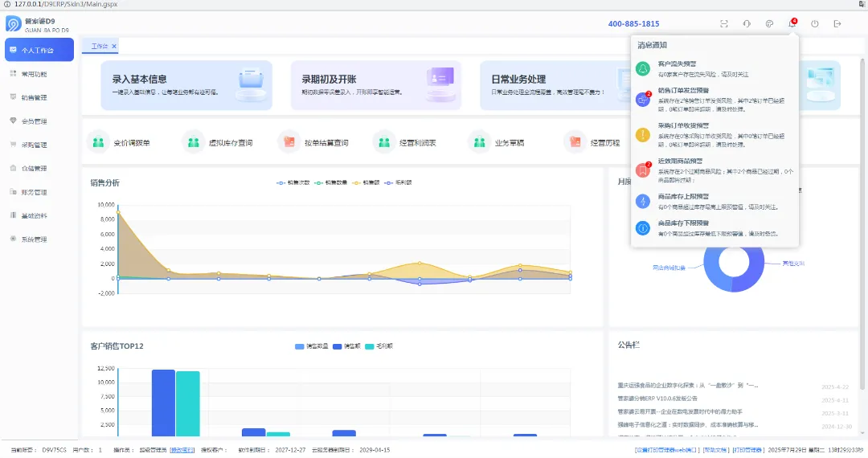Click the notification bell icon
This screenshot has height=458, width=868.
point(792,24)
